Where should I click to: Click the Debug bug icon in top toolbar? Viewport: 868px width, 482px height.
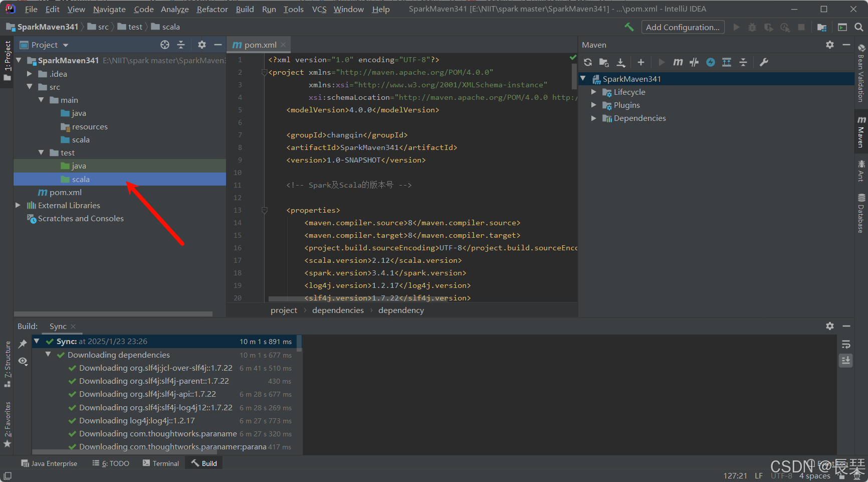(752, 27)
